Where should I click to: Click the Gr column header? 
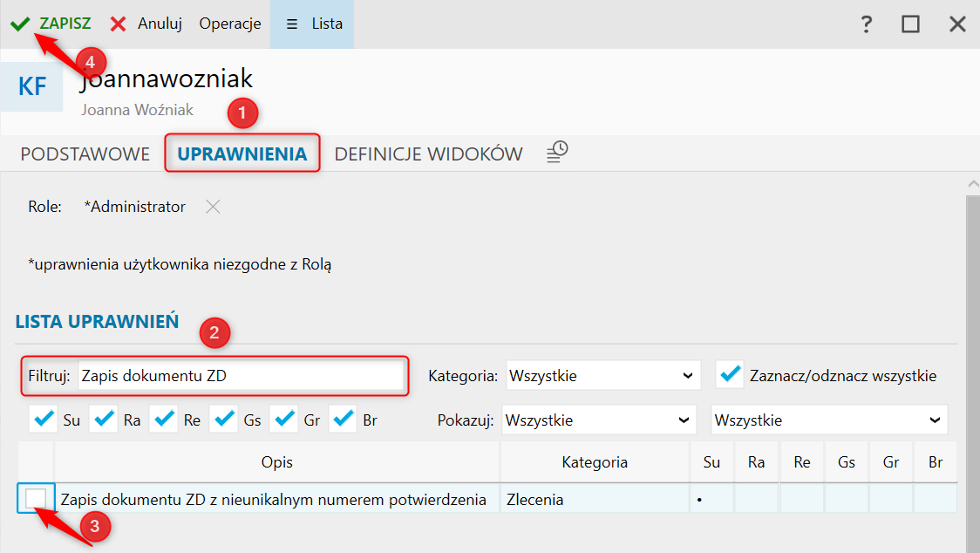(890, 462)
